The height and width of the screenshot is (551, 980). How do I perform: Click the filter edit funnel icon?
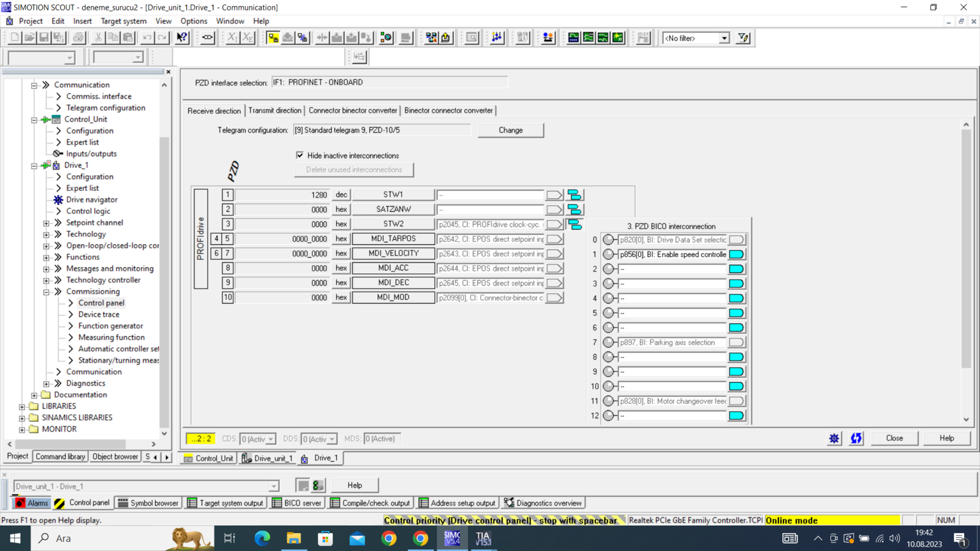(x=743, y=38)
